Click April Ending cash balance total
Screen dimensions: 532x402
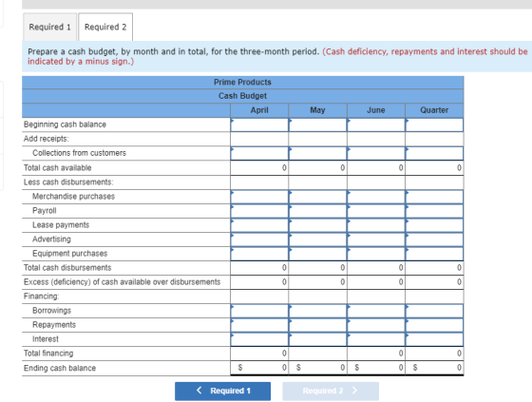[x=259, y=368]
